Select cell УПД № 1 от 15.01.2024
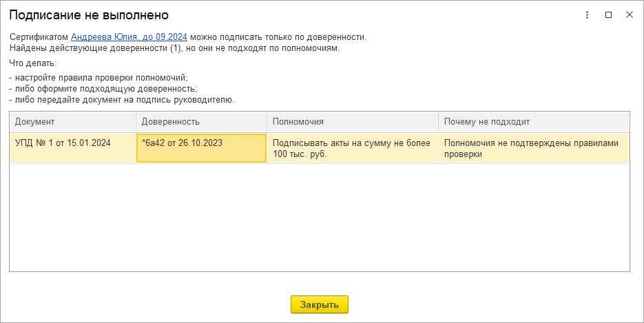 (63, 143)
